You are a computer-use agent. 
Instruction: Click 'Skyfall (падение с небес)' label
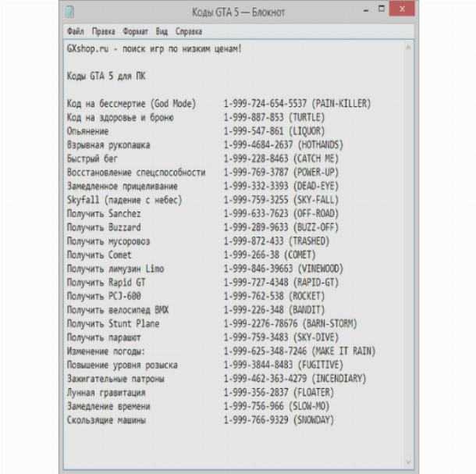[124, 200]
